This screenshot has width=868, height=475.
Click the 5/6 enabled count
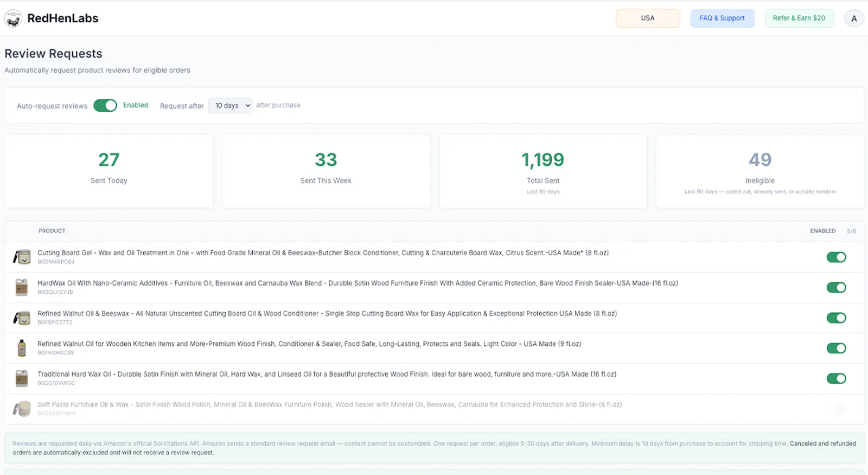(851, 231)
